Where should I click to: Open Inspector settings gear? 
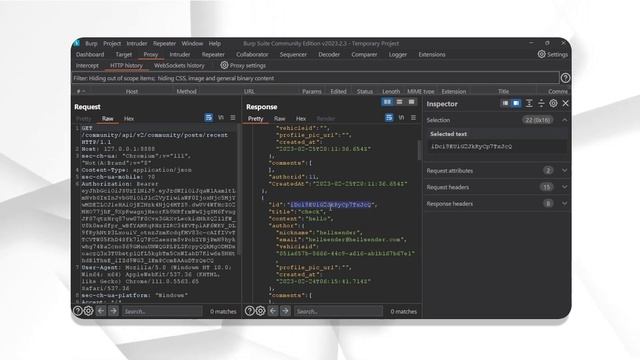coord(553,103)
